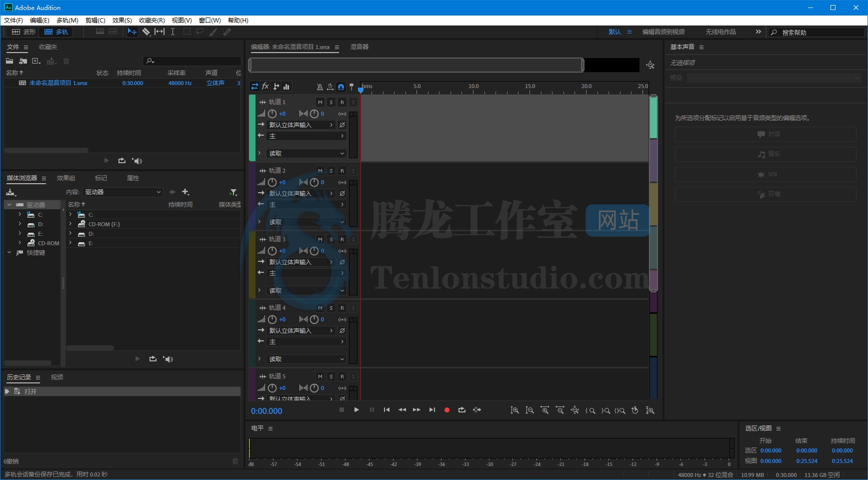
Task: Pause playback with the Pause button
Action: coord(372,410)
